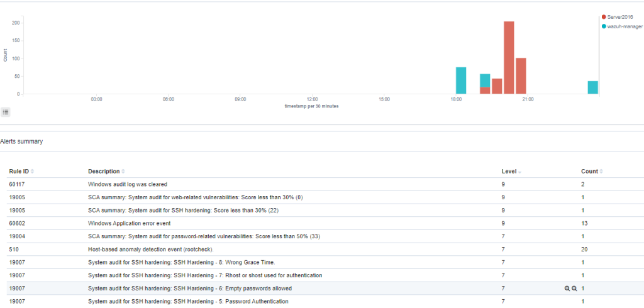This screenshot has width=644, height=308.
Task: Click the Level column sort arrow
Action: coord(520,172)
